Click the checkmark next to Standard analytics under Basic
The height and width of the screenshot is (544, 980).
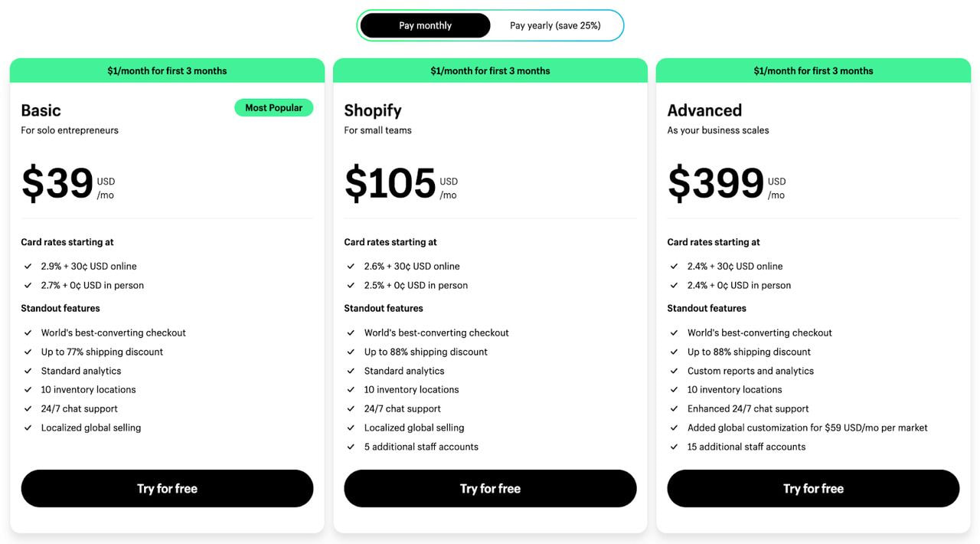tap(28, 371)
